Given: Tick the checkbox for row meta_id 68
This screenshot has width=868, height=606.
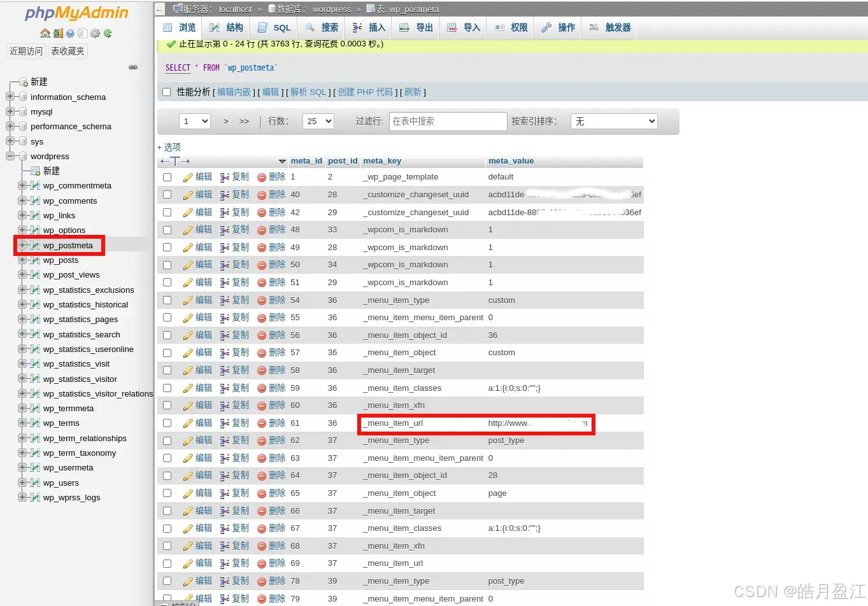Looking at the screenshot, I should (x=167, y=546).
